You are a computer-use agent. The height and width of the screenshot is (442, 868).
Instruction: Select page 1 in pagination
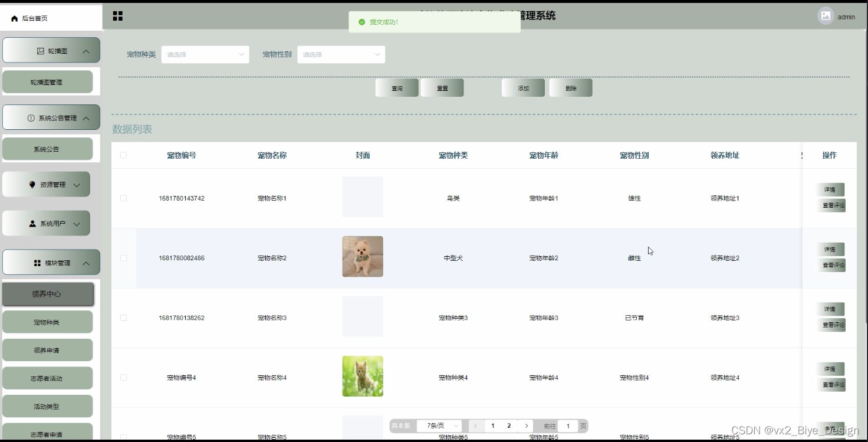493,425
